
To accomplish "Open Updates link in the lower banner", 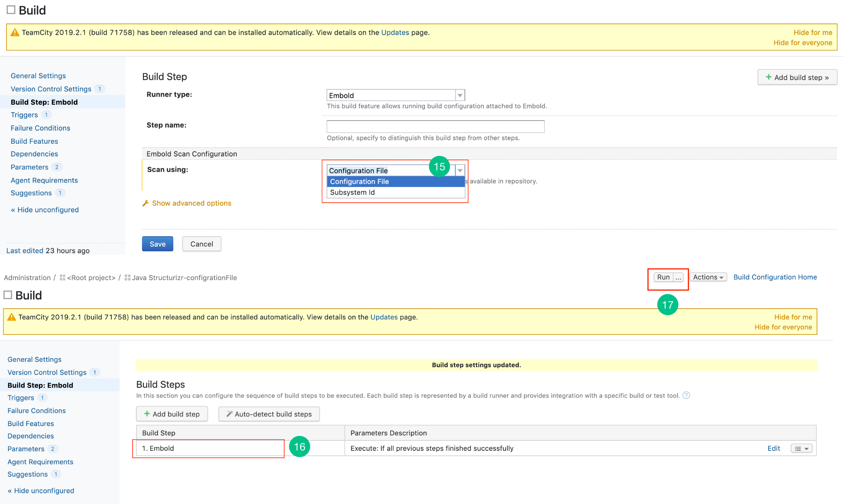I will (384, 317).
